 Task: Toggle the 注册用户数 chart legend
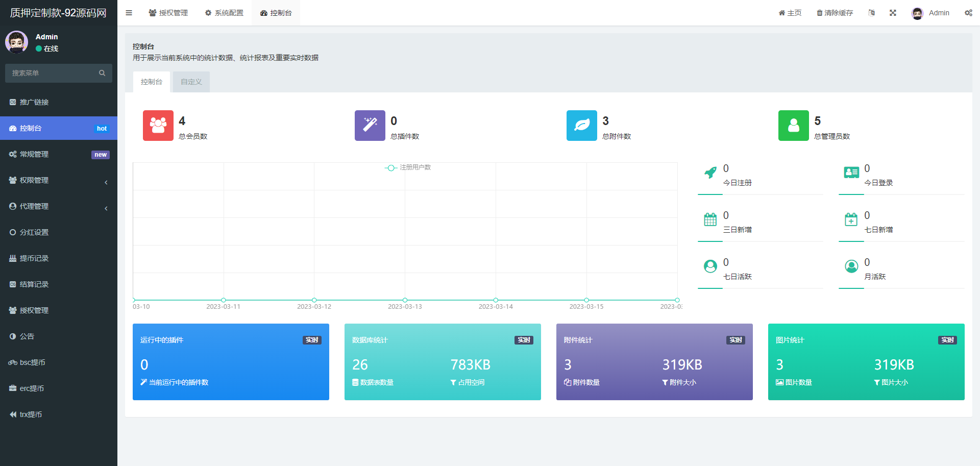[408, 167]
